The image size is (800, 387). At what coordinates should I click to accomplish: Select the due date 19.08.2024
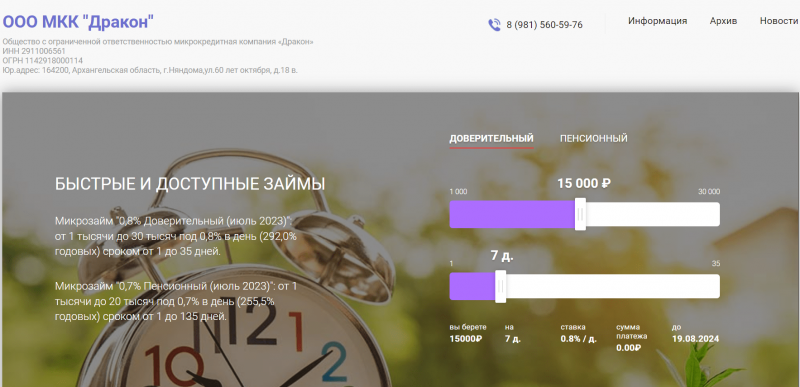695,339
